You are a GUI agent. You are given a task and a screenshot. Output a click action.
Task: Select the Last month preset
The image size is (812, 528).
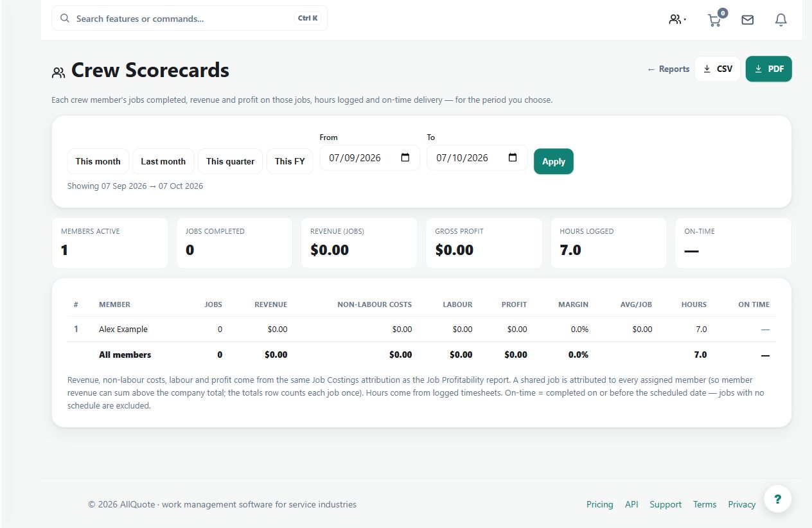tap(163, 161)
